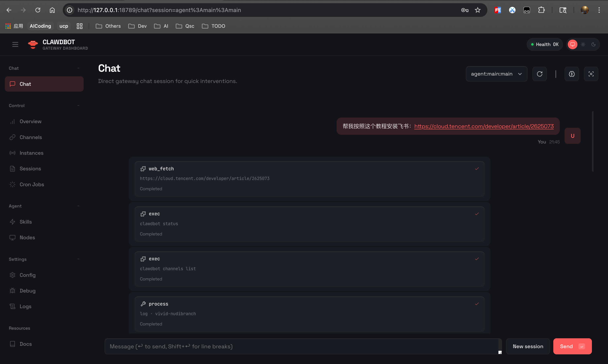The image size is (608, 364).
Task: Open Cron Jobs page
Action: 44,184
